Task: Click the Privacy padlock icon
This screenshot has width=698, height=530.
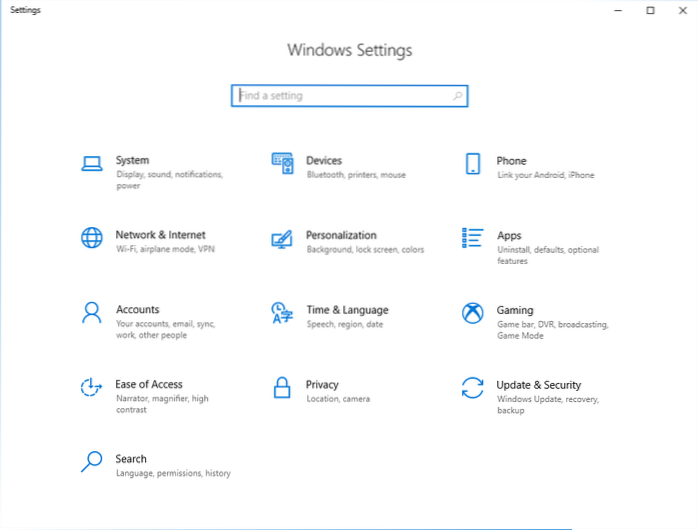Action: tap(282, 387)
